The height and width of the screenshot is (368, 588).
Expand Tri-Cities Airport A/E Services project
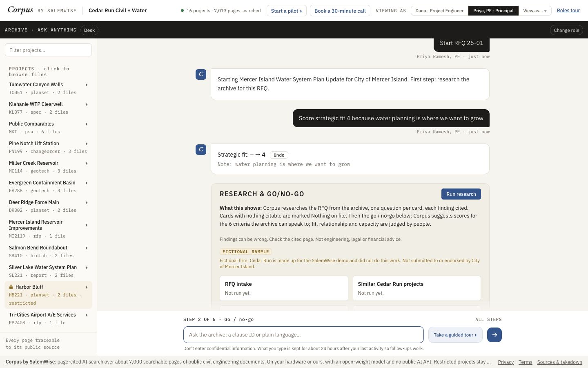48,319
